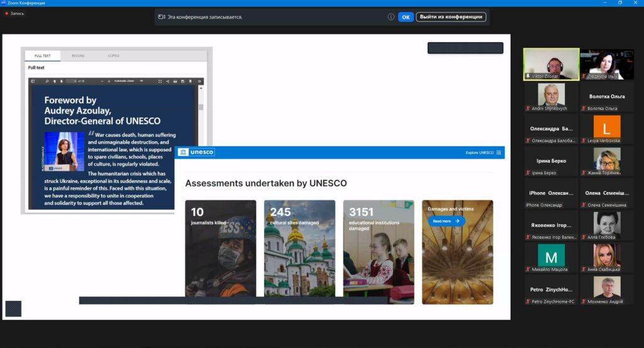This screenshot has height=348, width=644.
Task: Zoom out with the PDF minus icon
Action: point(102,81)
